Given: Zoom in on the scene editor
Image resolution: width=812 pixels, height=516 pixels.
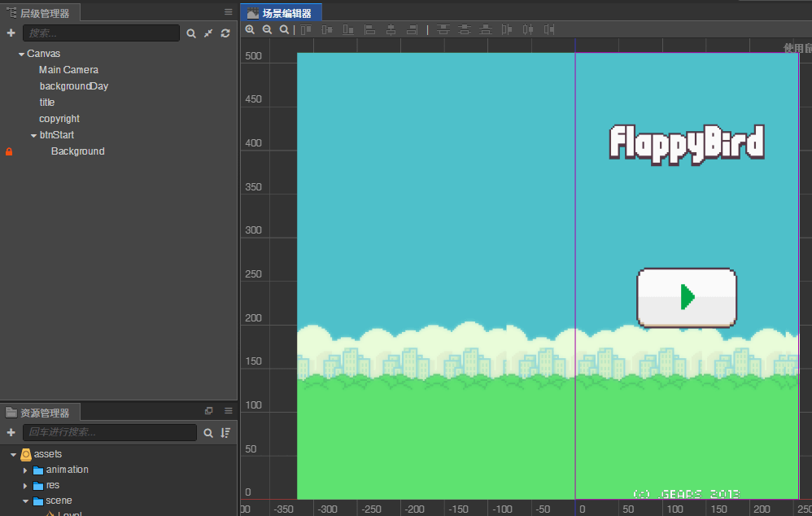Looking at the screenshot, I should [x=250, y=29].
